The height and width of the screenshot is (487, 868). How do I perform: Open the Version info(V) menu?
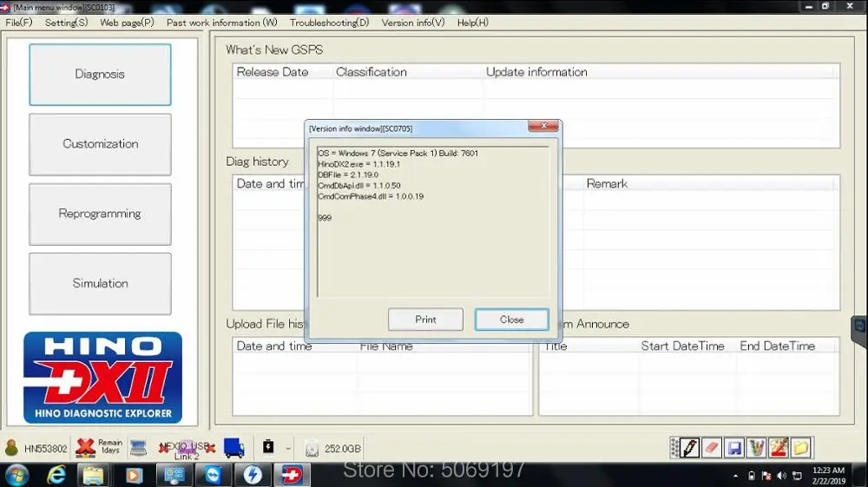point(413,23)
